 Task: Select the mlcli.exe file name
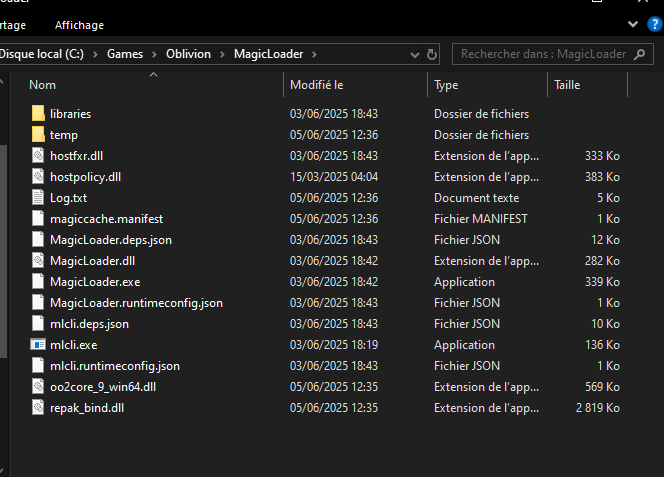coord(74,345)
